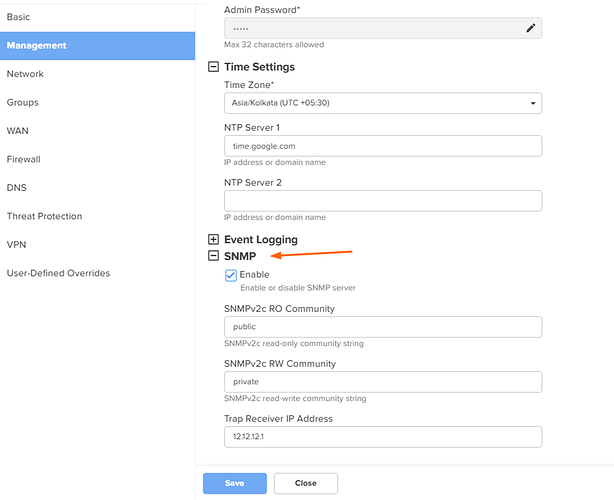Image resolution: width=614 pixels, height=500 pixels.
Task: Open the Time Zone dropdown
Action: [383, 103]
